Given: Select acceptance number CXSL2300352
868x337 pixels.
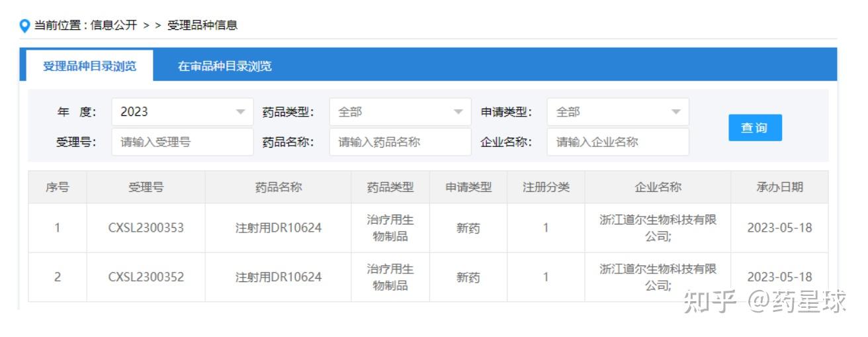Looking at the screenshot, I should pos(146,277).
